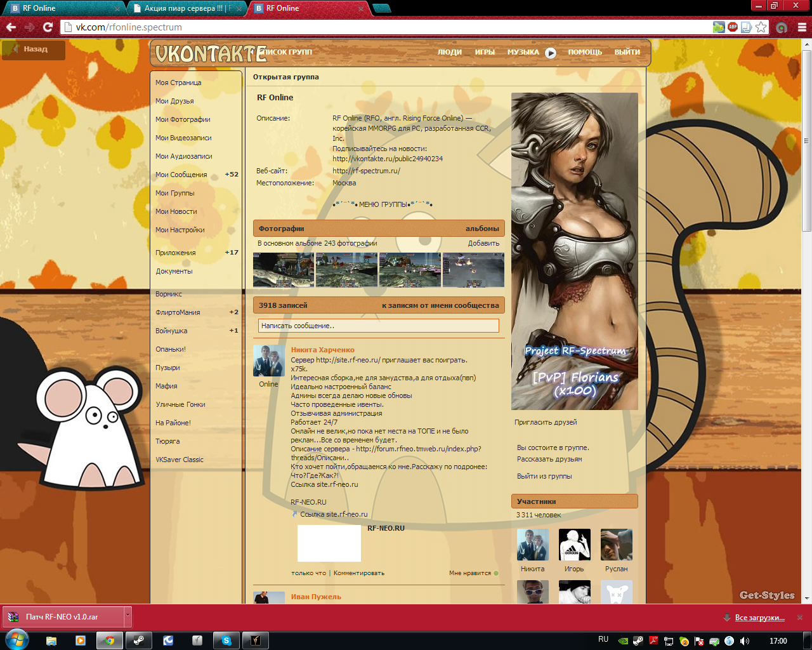Start music with the play icon next to МУЗЫКА

tap(551, 53)
